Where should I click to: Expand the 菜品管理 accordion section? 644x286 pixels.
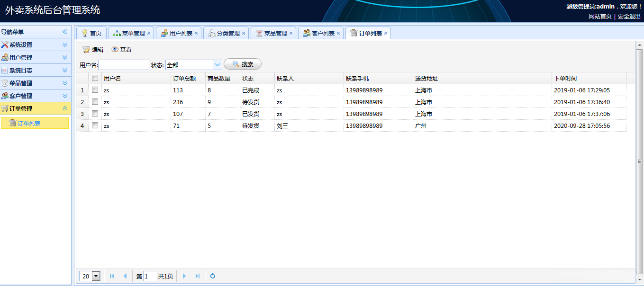click(x=65, y=83)
